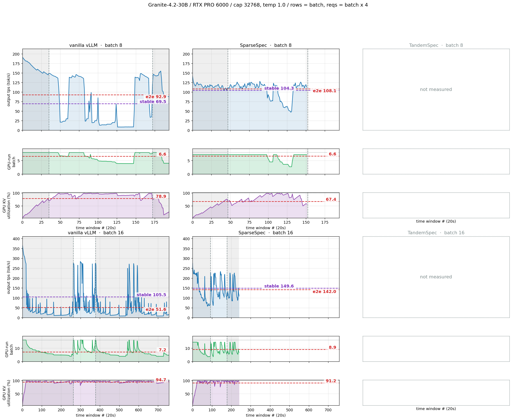
Task: Click the 'stable 69.5' label
Action: click(153, 102)
